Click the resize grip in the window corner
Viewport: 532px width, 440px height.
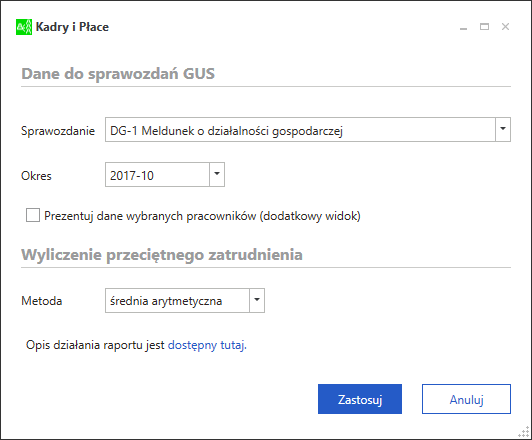[x=524, y=432]
